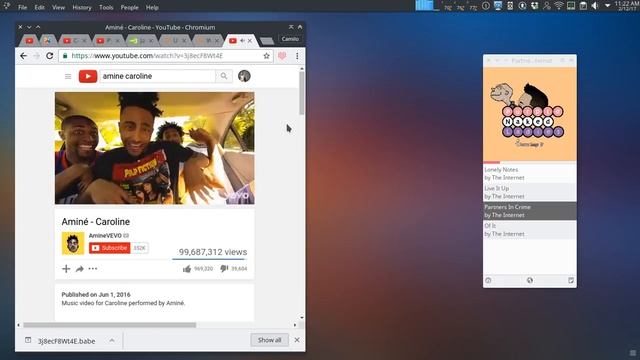The width and height of the screenshot is (640, 360).
Task: Open the Chromium three-dot menu
Action: point(297,56)
